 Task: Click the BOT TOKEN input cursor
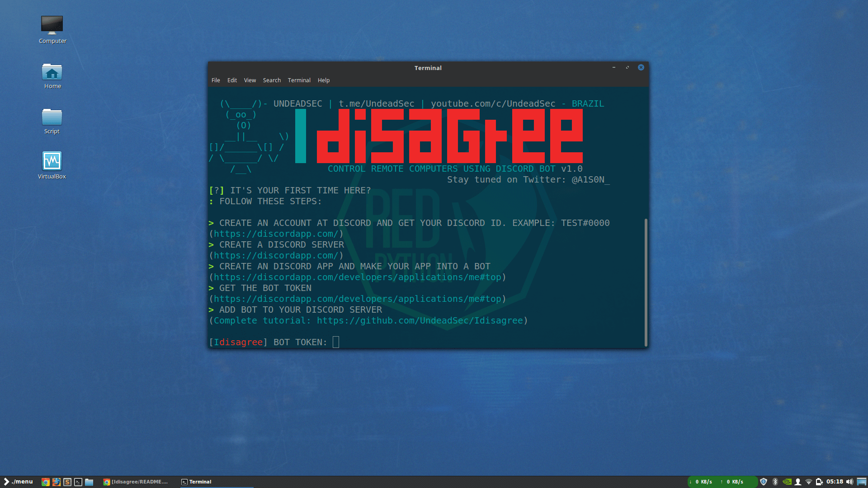(x=336, y=342)
